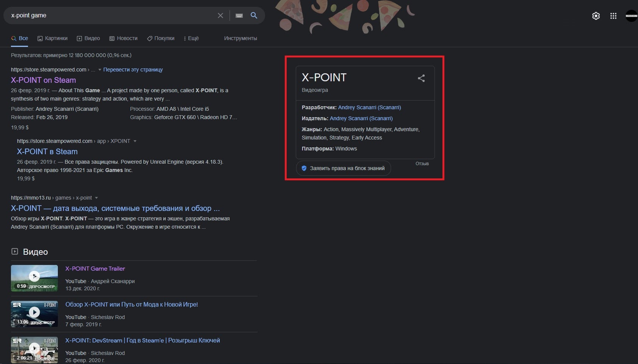
Task: Open Google settings gear
Action: pos(596,16)
